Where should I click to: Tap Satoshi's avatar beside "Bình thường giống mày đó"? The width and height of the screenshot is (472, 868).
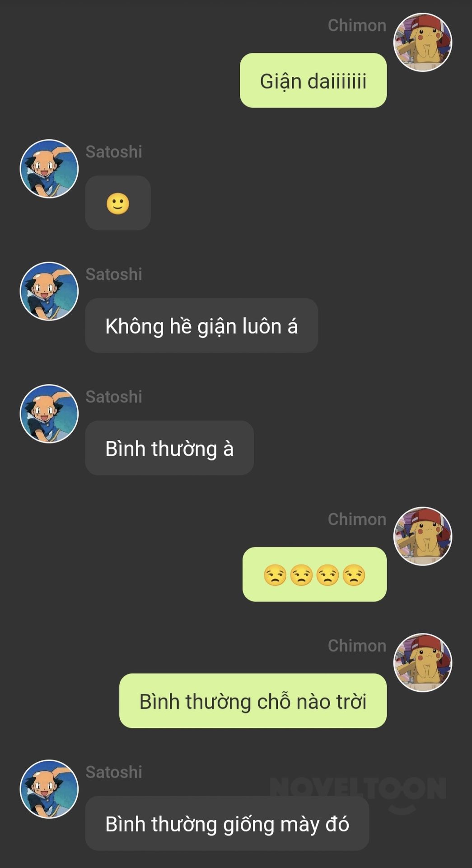[49, 789]
